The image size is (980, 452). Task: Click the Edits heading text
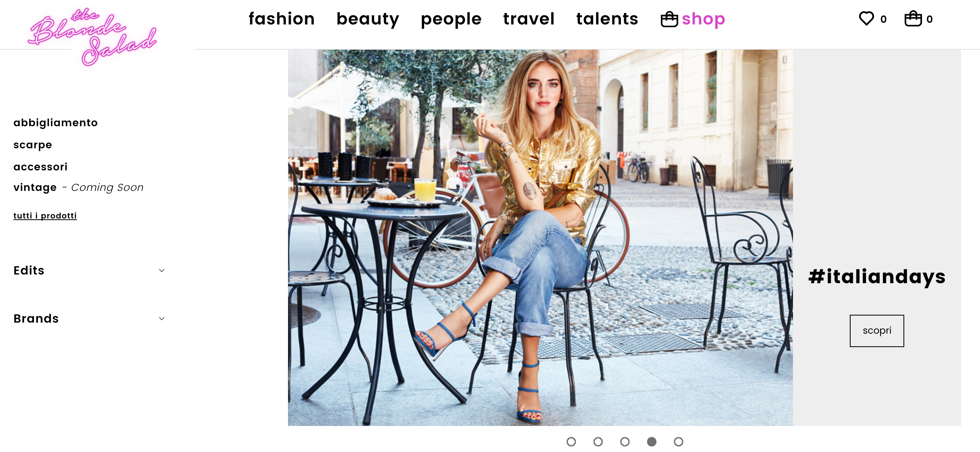tap(29, 271)
